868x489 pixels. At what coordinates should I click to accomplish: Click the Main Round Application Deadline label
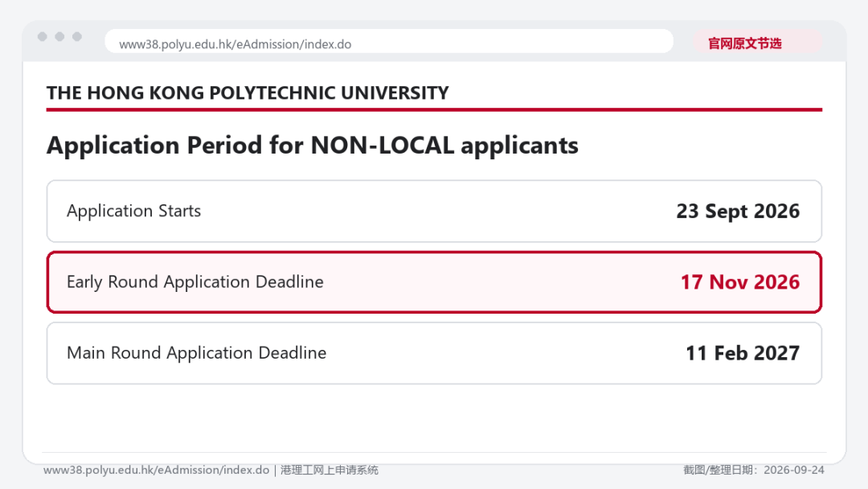197,353
